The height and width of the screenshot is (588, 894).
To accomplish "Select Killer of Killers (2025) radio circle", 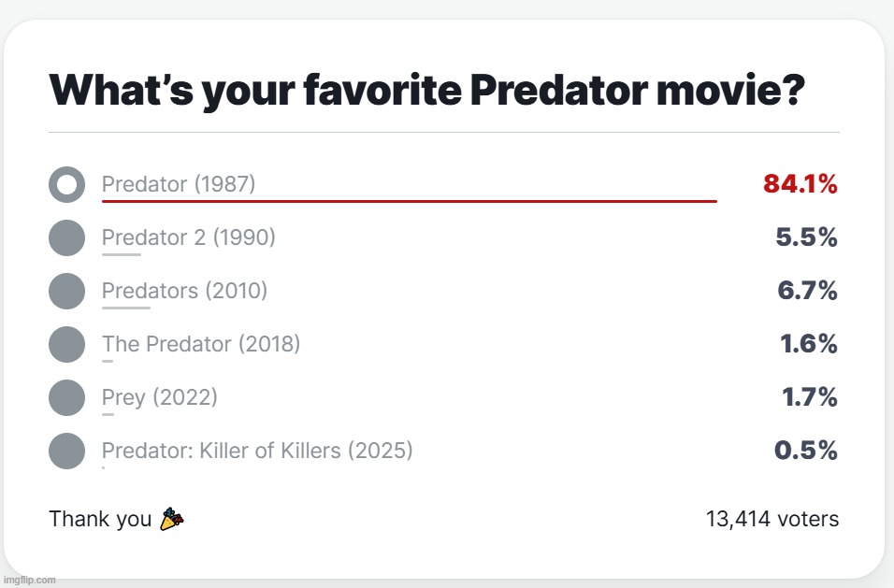I will (x=66, y=451).
